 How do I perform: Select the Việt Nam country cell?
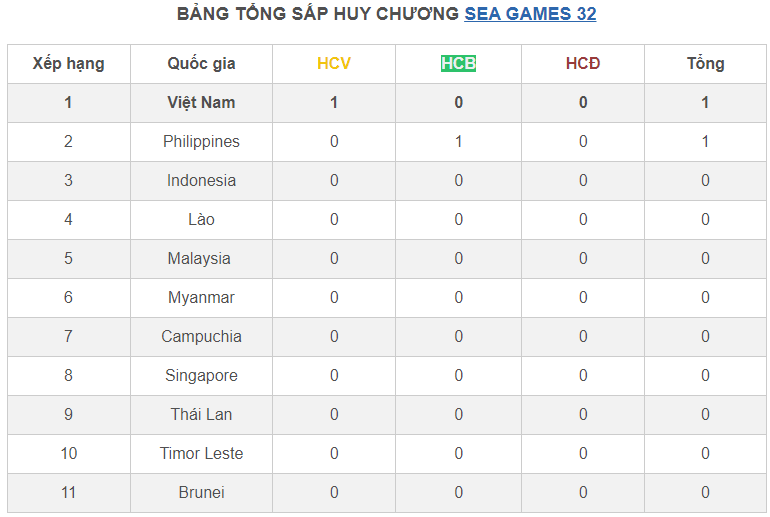201,102
